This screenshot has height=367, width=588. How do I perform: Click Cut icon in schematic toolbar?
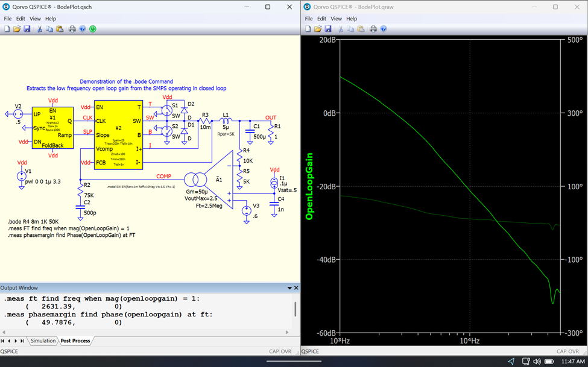pyautogui.click(x=40, y=29)
